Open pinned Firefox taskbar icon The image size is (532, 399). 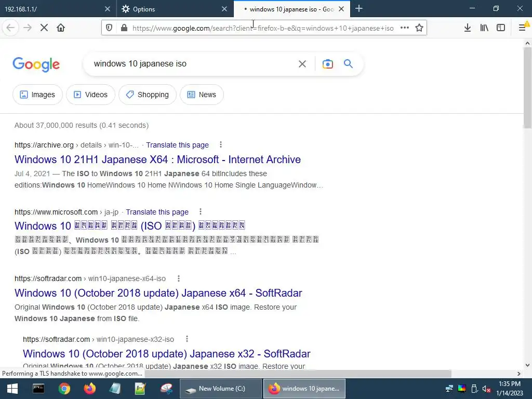tap(89, 389)
